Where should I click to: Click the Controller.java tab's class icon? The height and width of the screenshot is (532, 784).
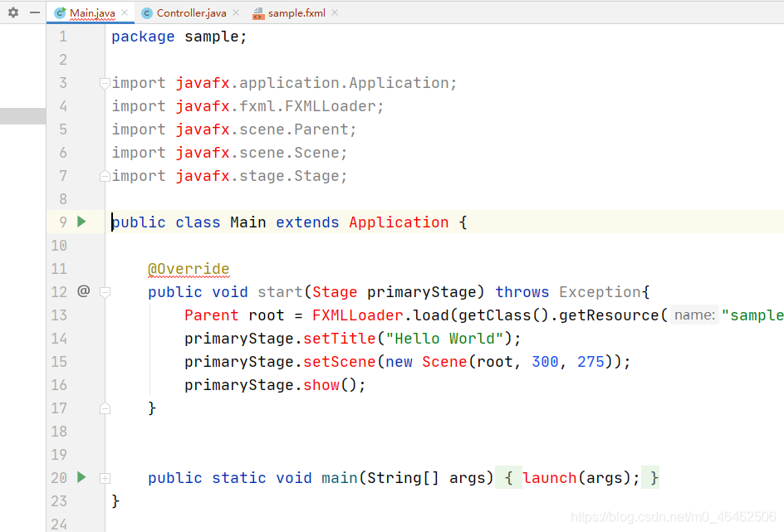[147, 13]
